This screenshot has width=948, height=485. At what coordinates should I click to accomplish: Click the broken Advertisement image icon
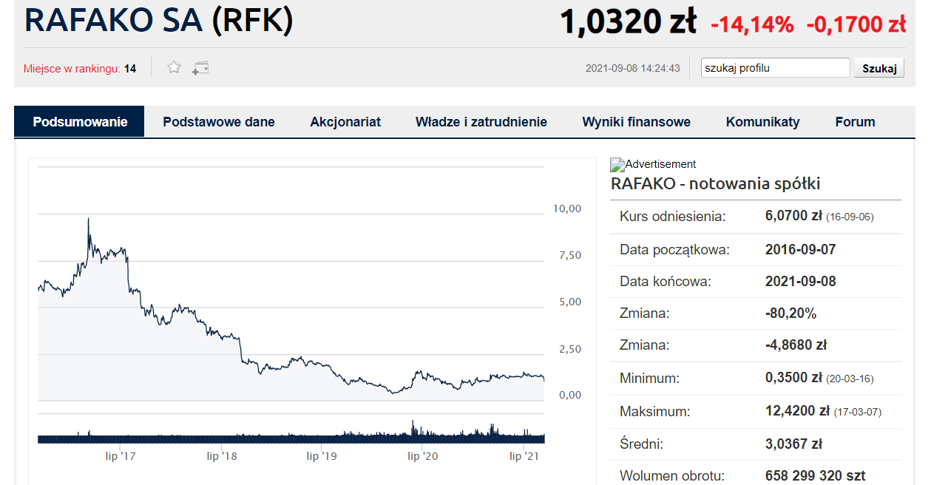coord(617,164)
